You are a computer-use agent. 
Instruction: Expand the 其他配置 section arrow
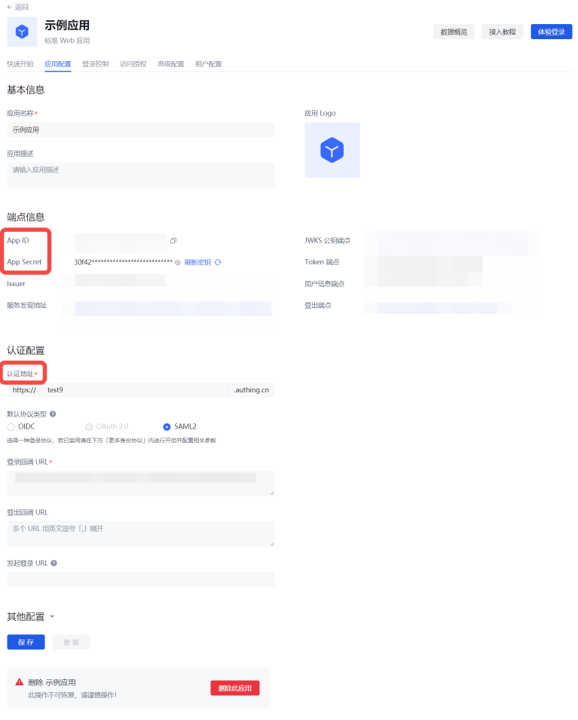point(52,617)
